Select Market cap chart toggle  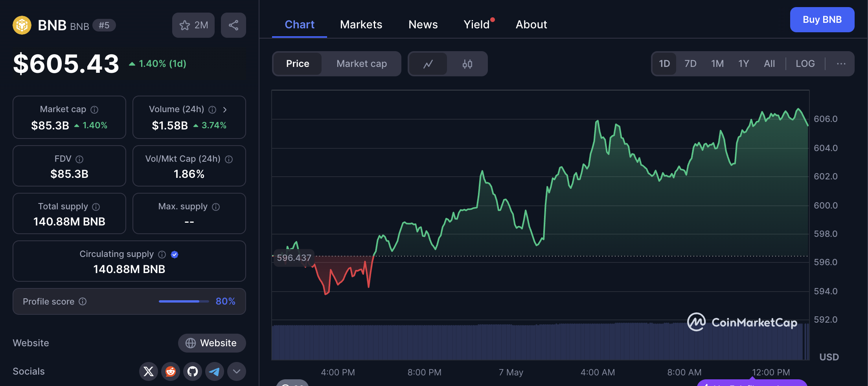362,64
